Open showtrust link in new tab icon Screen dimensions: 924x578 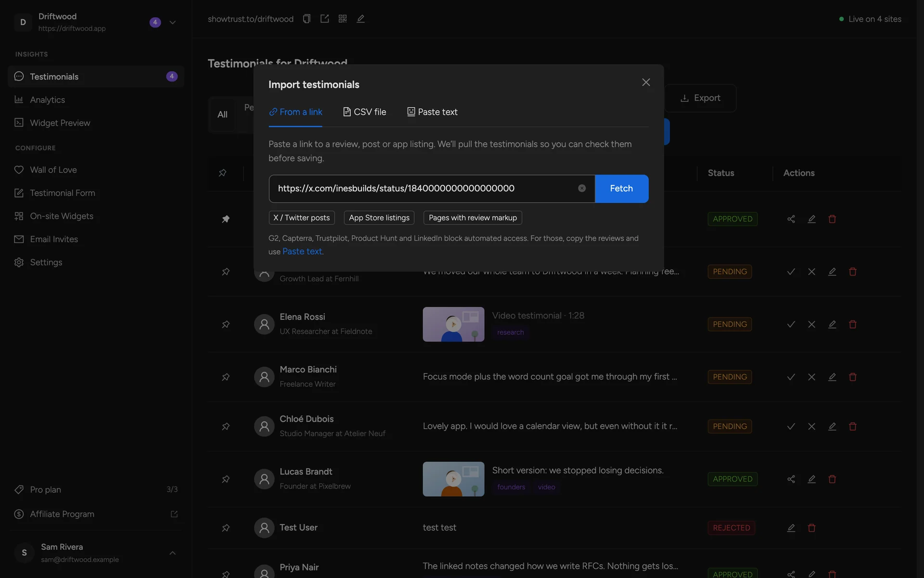(x=324, y=19)
